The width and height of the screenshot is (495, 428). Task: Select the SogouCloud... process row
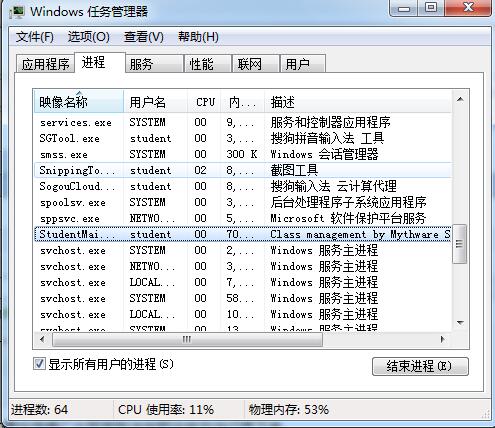coord(243,186)
